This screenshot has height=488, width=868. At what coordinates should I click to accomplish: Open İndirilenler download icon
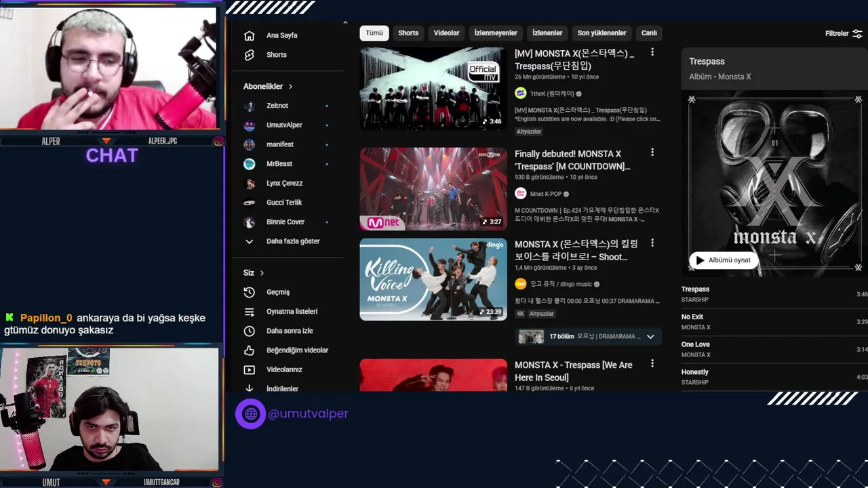[250, 388]
